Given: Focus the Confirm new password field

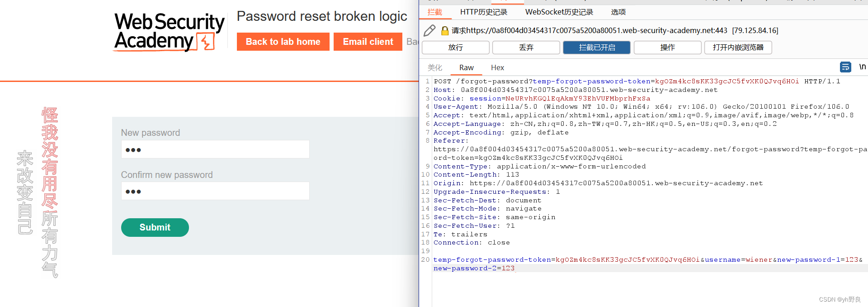Looking at the screenshot, I should click(215, 191).
